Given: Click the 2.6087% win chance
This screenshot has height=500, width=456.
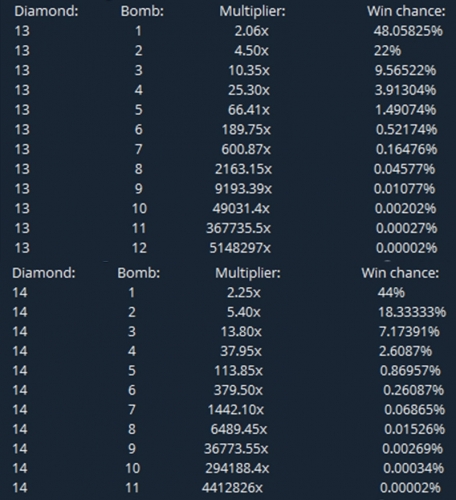Looking at the screenshot, I should pyautogui.click(x=405, y=351).
